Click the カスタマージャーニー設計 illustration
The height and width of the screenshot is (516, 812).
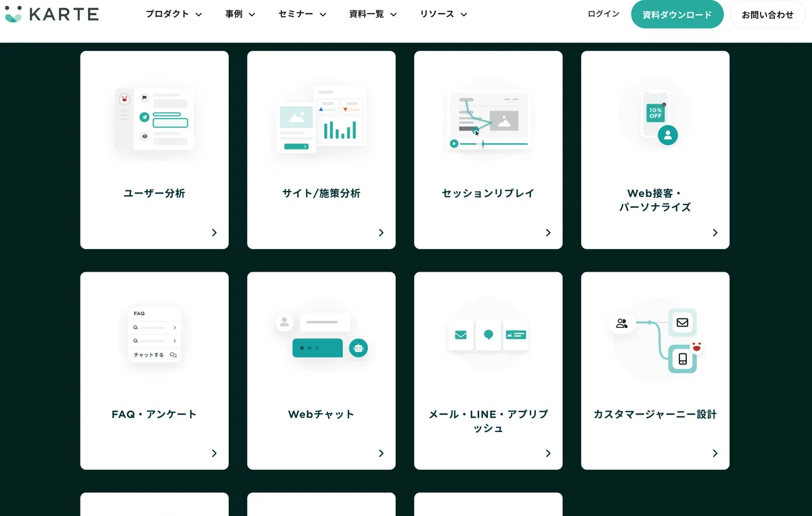coord(655,341)
